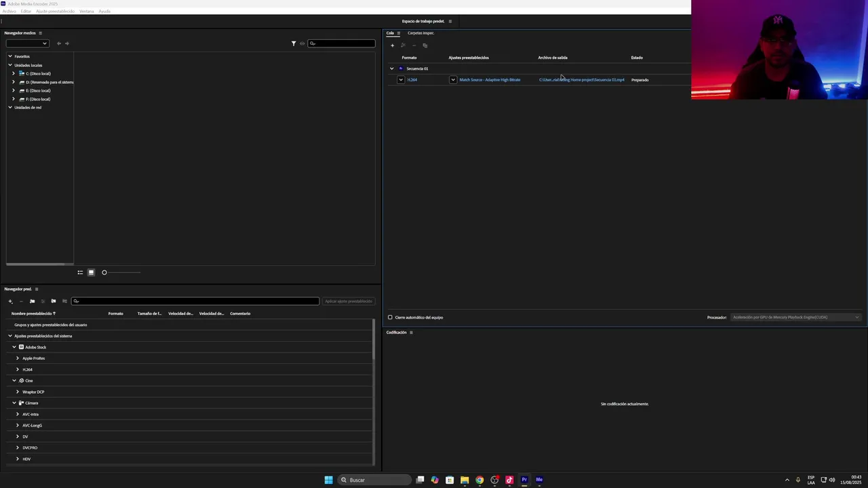Image resolution: width=868 pixels, height=488 pixels.
Task: Click the output file path link for Secuencia 01.mp4
Action: click(x=582, y=80)
